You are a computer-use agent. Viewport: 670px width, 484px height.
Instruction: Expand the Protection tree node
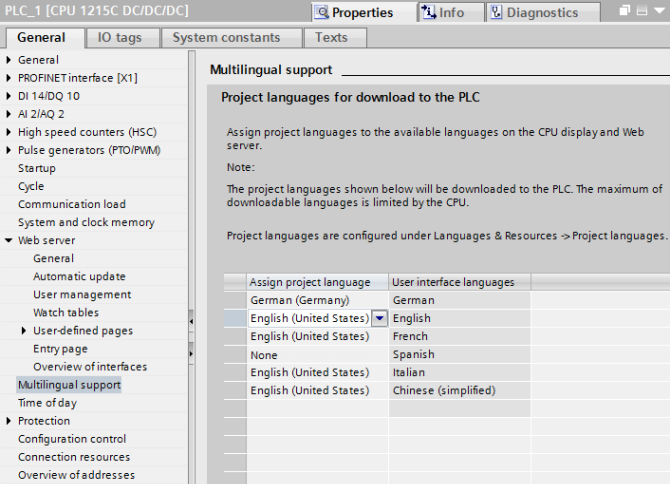[10, 421]
